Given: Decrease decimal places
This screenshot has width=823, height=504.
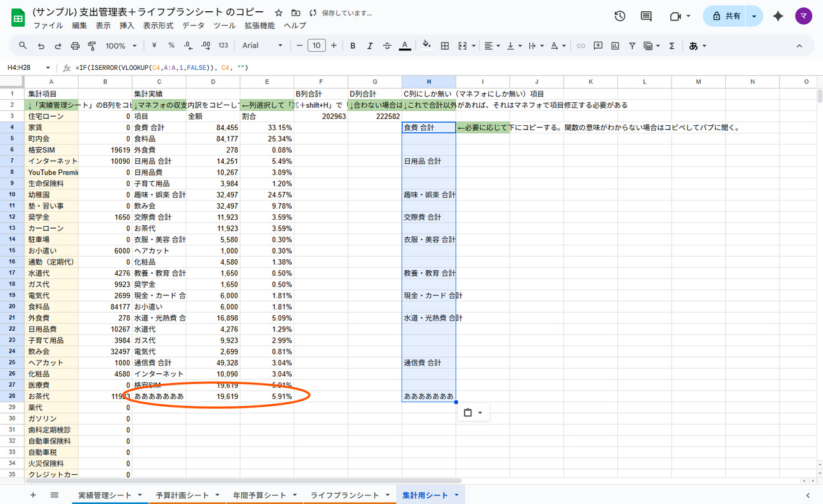Looking at the screenshot, I should (x=188, y=45).
